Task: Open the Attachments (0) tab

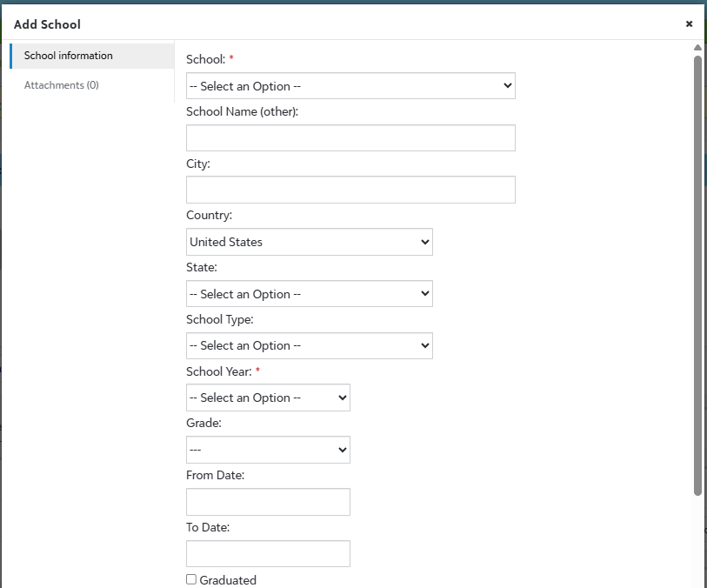Action: tap(62, 85)
